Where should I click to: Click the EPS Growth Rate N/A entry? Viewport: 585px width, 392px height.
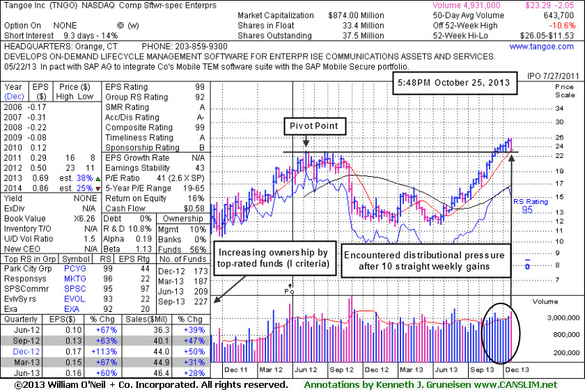click(155, 158)
